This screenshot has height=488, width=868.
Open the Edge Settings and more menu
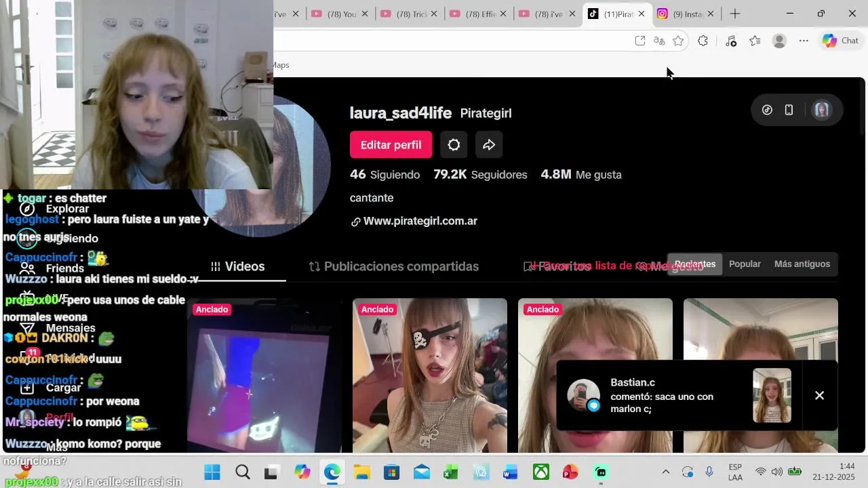pos(804,41)
